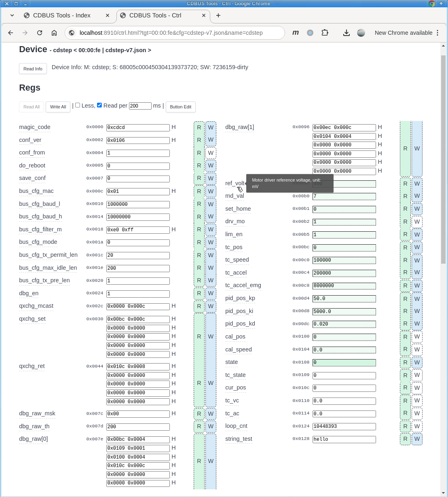Click the New Chrome available button

pos(404,33)
